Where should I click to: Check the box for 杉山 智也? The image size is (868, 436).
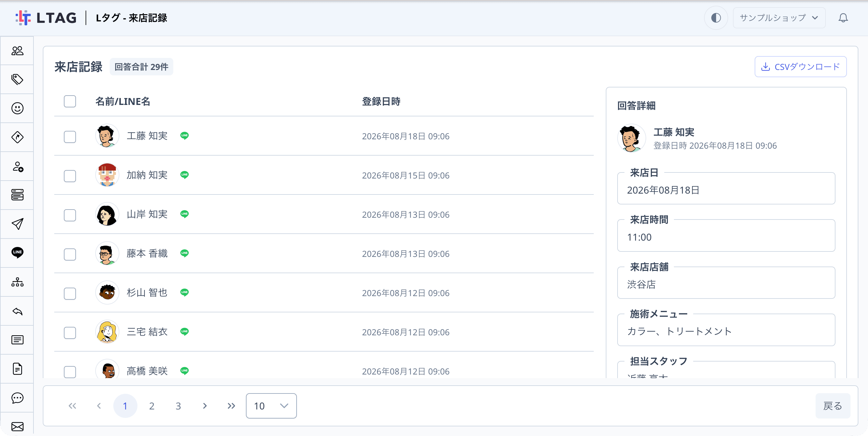[x=70, y=293]
